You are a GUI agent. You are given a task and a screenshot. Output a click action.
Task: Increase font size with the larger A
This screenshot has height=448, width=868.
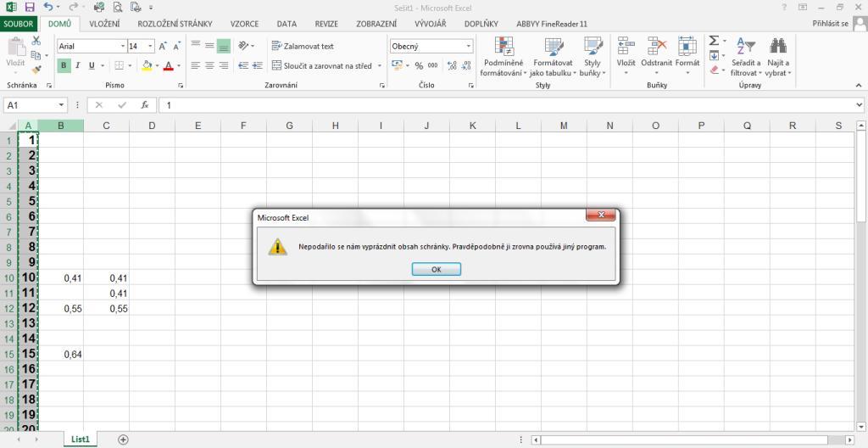[x=163, y=47]
